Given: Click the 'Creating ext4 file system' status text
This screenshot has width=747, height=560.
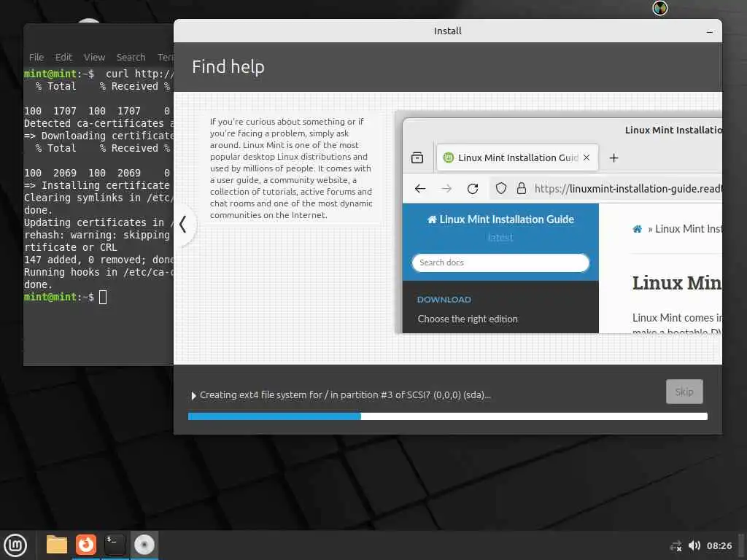Looking at the screenshot, I should [x=345, y=395].
